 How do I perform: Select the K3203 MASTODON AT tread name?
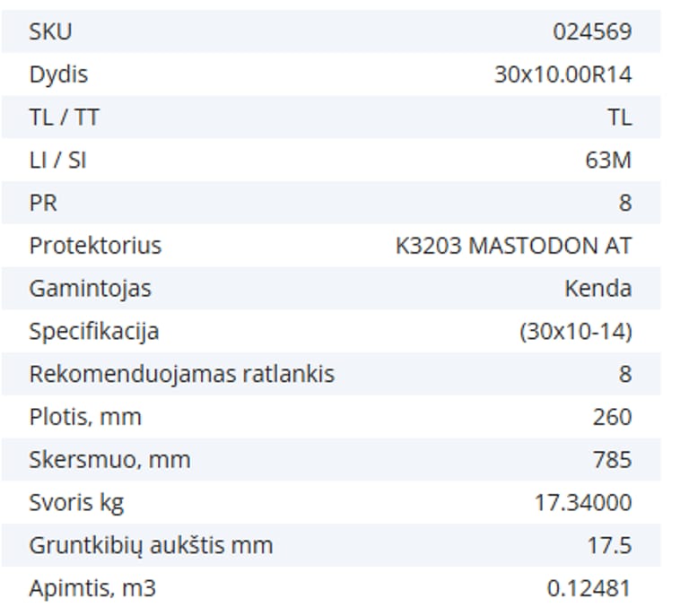(x=513, y=246)
